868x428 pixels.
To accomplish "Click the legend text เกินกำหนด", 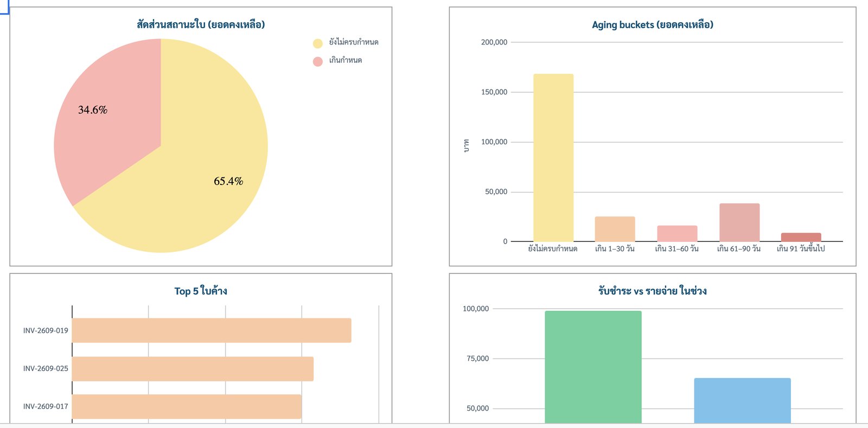I will pyautogui.click(x=346, y=60).
